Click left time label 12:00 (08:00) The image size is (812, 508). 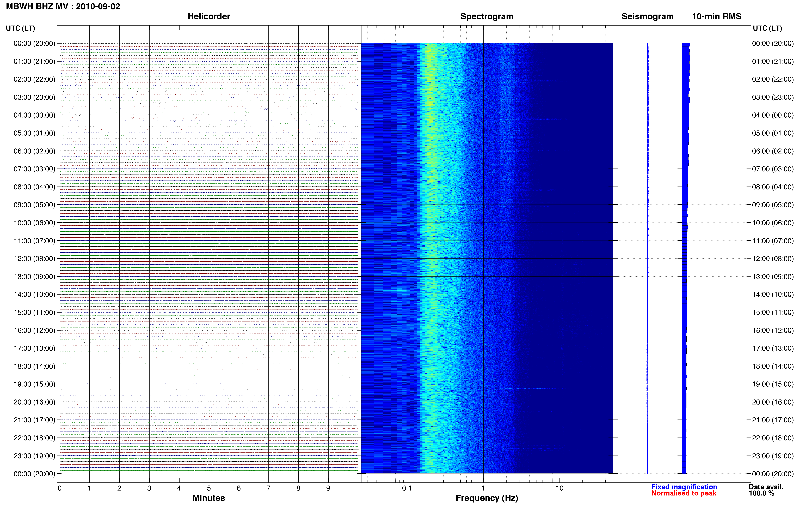coord(34,259)
